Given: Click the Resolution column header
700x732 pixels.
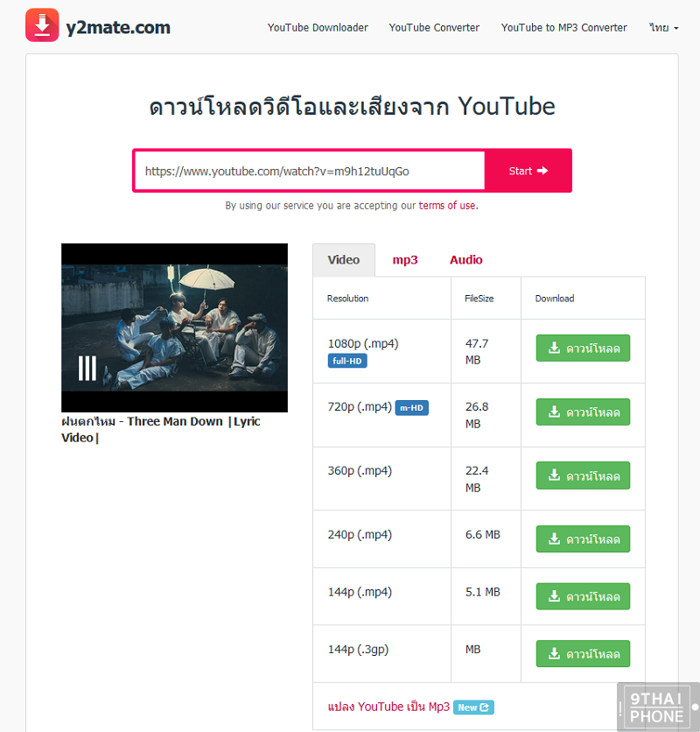Looking at the screenshot, I should pos(347,299).
